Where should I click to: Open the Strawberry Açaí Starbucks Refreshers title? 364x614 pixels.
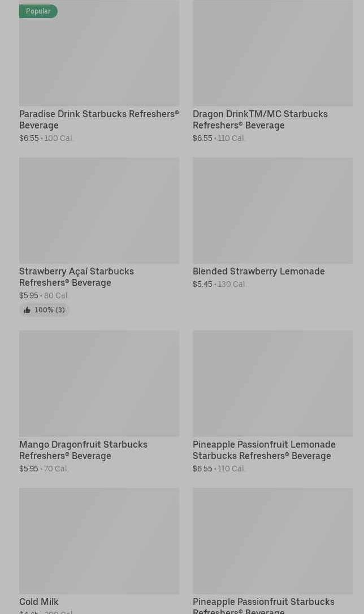[77, 277]
